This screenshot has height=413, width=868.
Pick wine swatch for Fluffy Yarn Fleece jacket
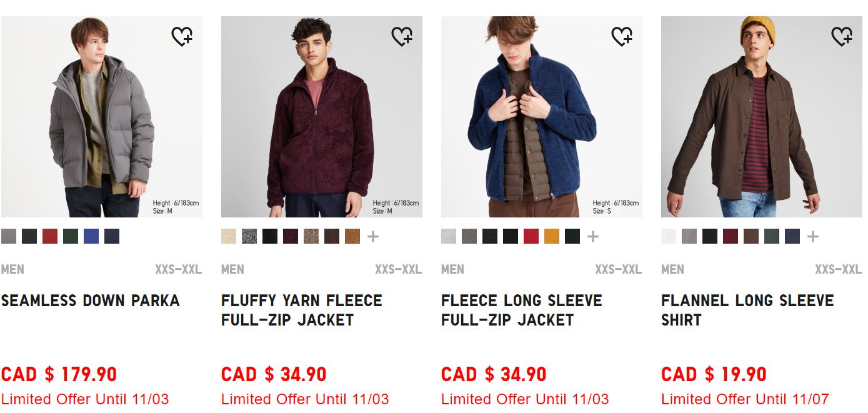point(291,236)
